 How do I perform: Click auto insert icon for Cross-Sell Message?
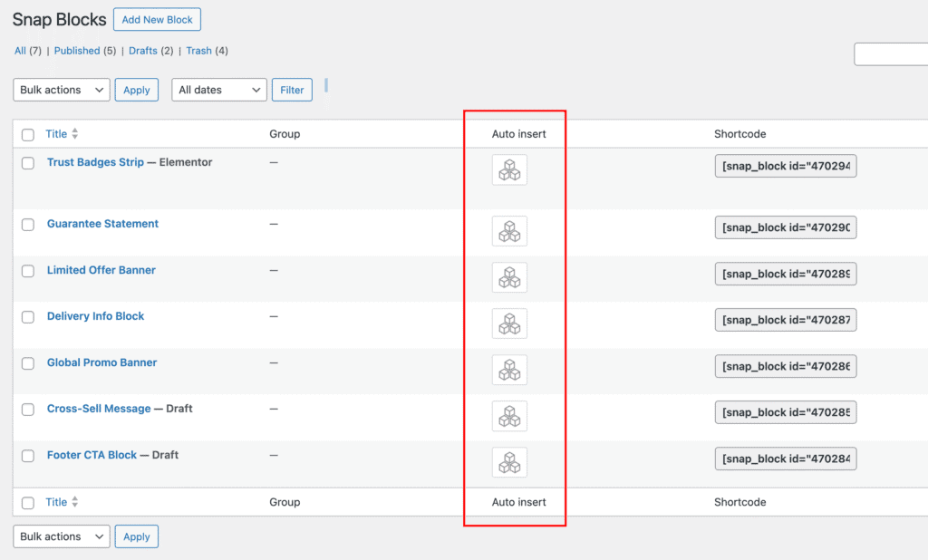(x=509, y=416)
